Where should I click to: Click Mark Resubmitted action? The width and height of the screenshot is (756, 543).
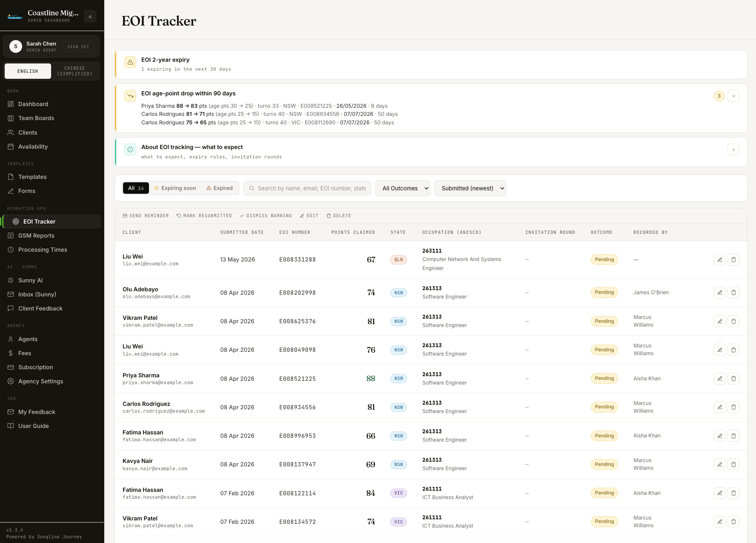click(204, 216)
